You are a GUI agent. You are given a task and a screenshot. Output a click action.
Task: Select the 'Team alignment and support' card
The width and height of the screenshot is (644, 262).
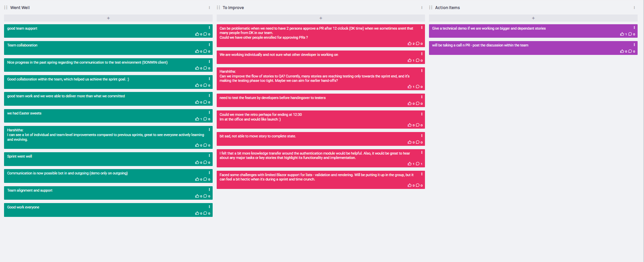click(x=108, y=193)
